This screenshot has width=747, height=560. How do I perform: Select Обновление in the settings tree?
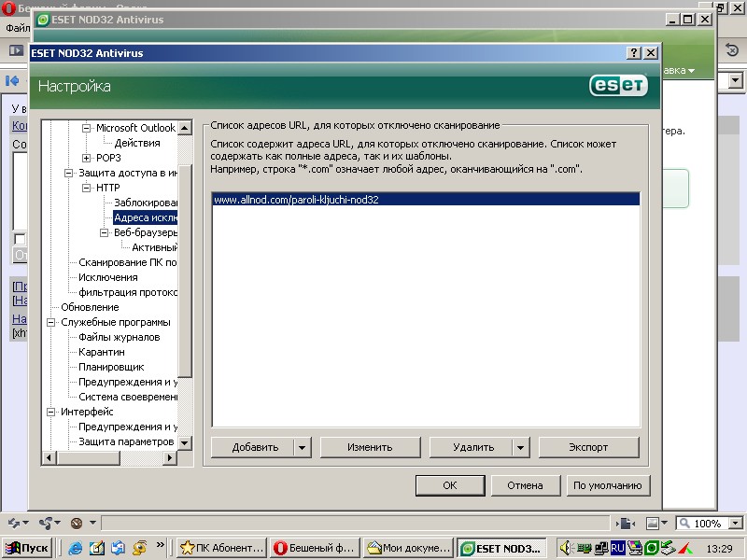[90, 307]
